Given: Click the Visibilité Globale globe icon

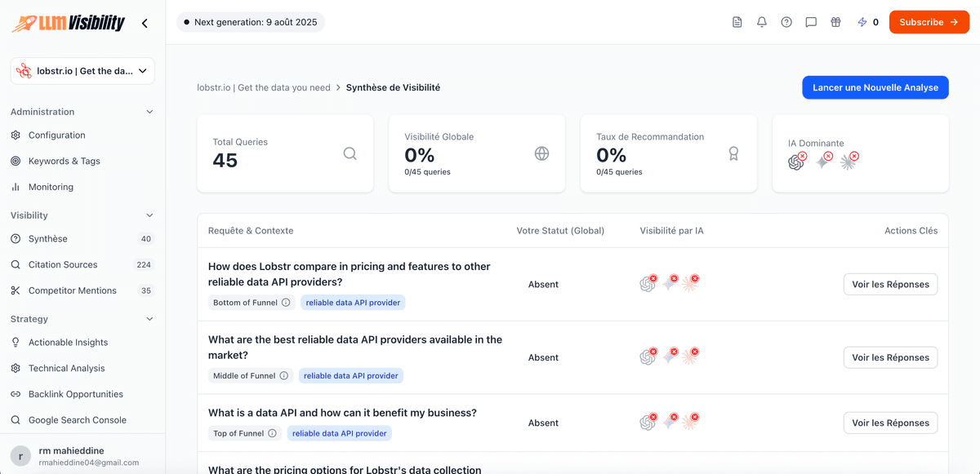Looking at the screenshot, I should coord(541,153).
